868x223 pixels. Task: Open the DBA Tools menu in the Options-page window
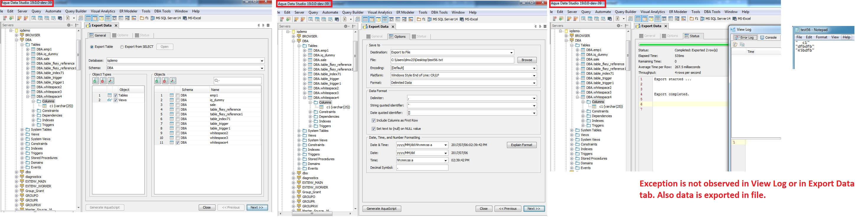[x=439, y=12]
